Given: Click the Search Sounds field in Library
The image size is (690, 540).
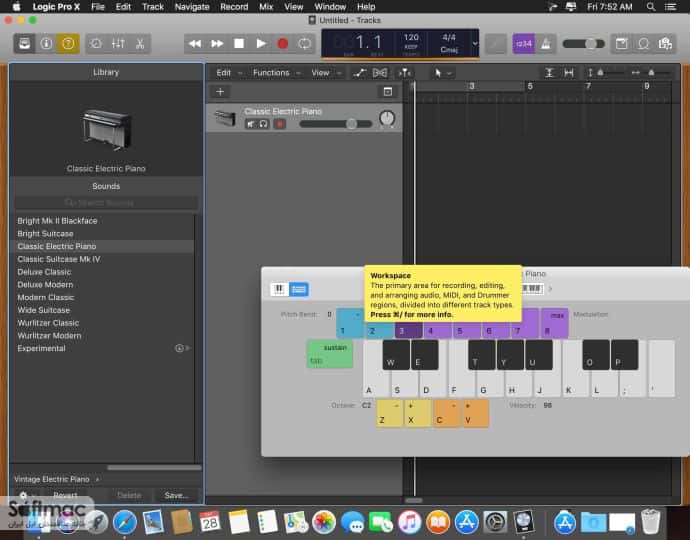Looking at the screenshot, I should [x=106, y=202].
